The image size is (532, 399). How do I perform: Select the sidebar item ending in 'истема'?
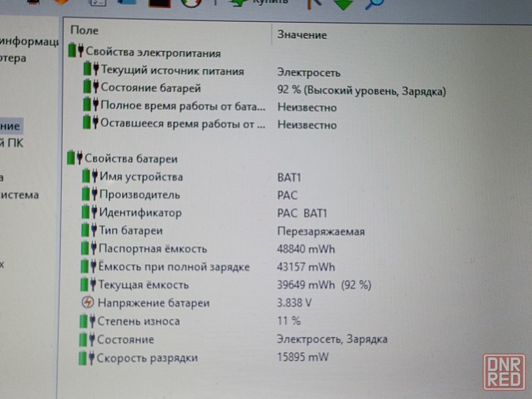tap(20, 195)
